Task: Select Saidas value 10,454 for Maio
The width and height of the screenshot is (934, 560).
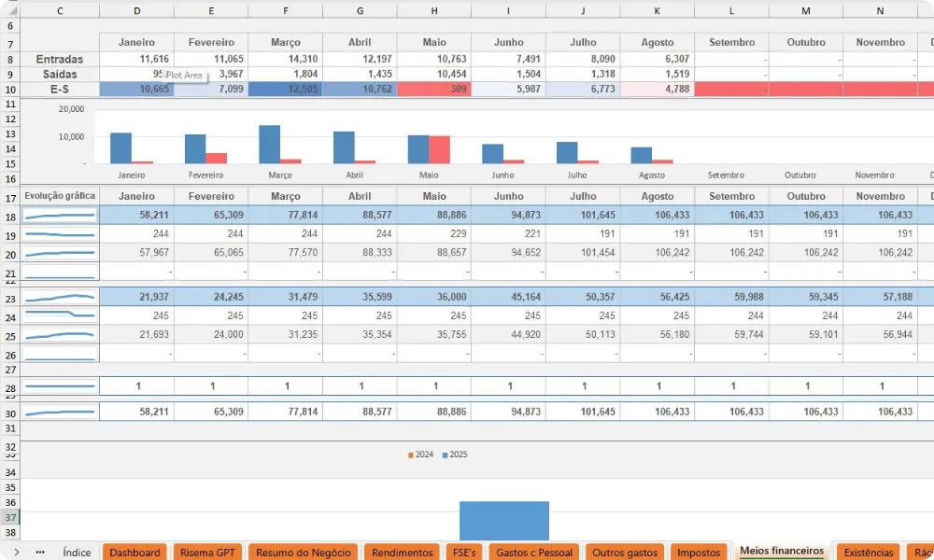Action: (x=433, y=74)
